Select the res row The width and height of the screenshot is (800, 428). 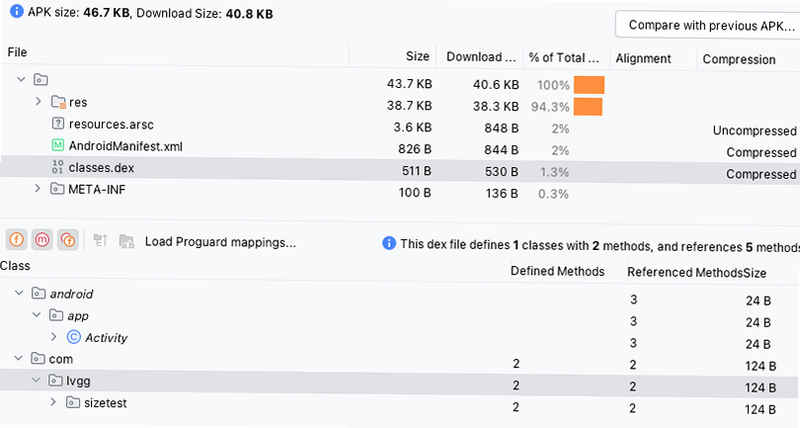(x=400, y=103)
